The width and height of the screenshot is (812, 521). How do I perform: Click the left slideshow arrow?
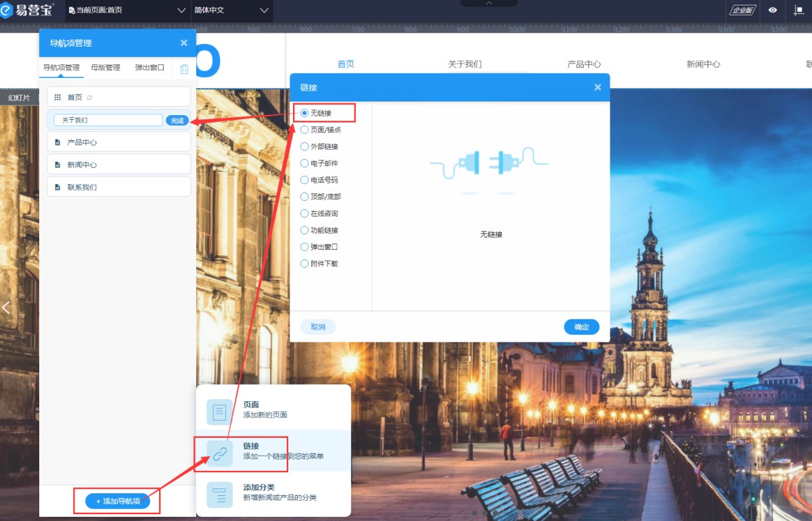(6, 308)
